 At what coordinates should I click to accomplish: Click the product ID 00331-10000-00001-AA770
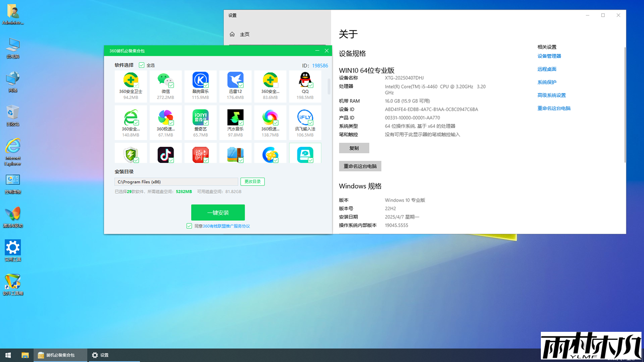[413, 118]
